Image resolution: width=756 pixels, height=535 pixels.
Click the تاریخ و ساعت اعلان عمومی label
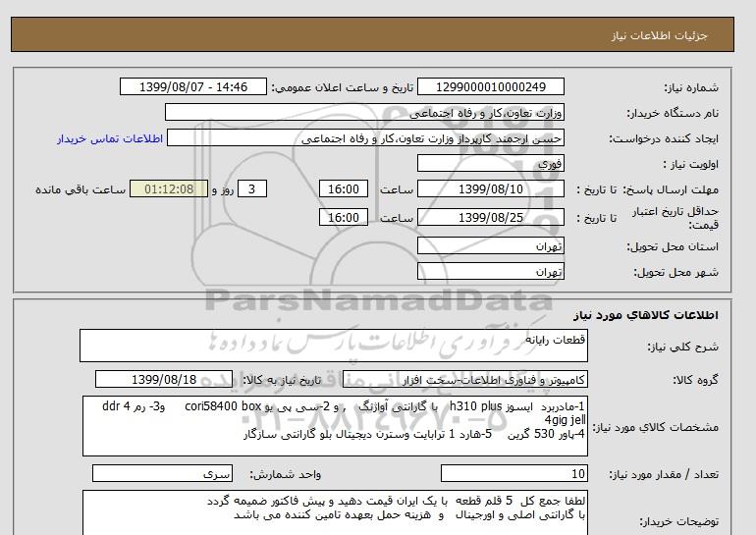(343, 87)
